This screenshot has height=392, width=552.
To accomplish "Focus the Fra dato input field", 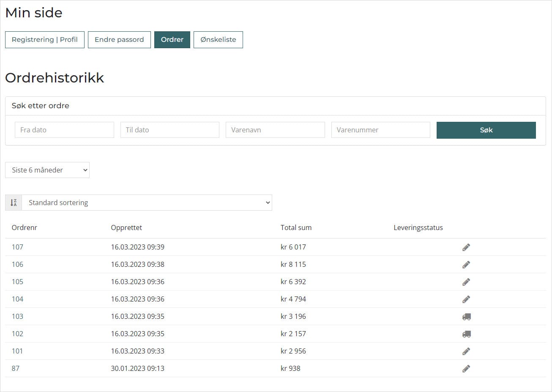I will (64, 130).
